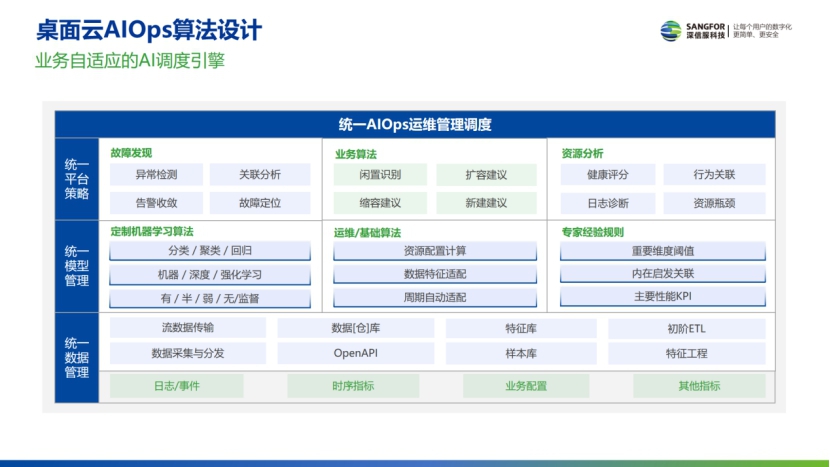Select the 机器 / 深度 / 强化学习 bar

(209, 274)
